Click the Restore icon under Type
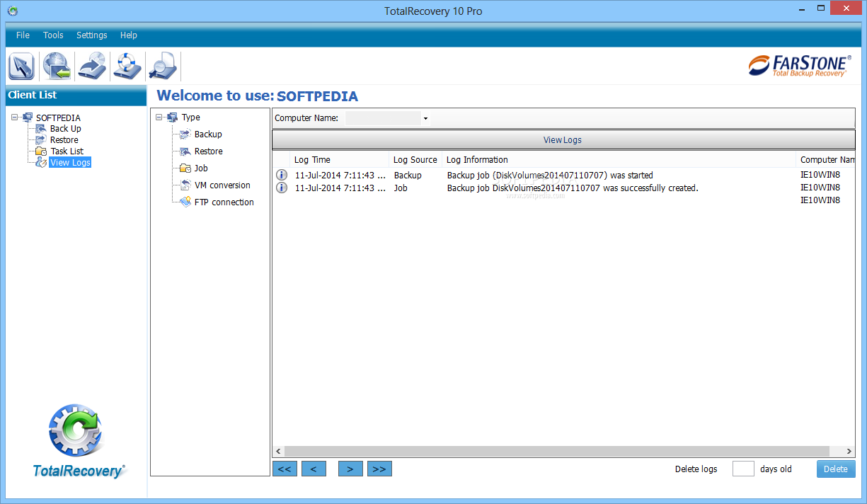 coord(185,151)
